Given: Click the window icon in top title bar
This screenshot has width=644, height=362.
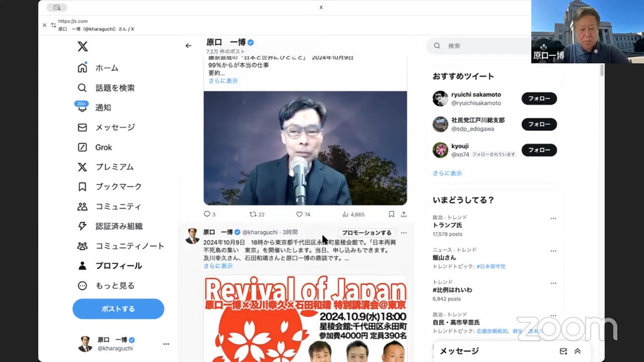Looking at the screenshot, I should [56, 7].
